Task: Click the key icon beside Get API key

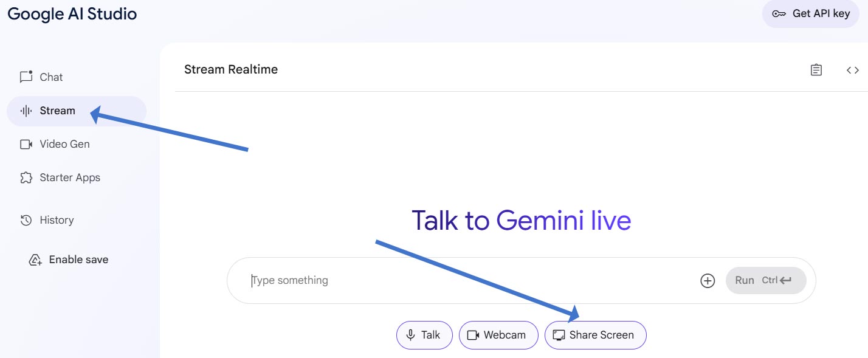Action: 779,14
